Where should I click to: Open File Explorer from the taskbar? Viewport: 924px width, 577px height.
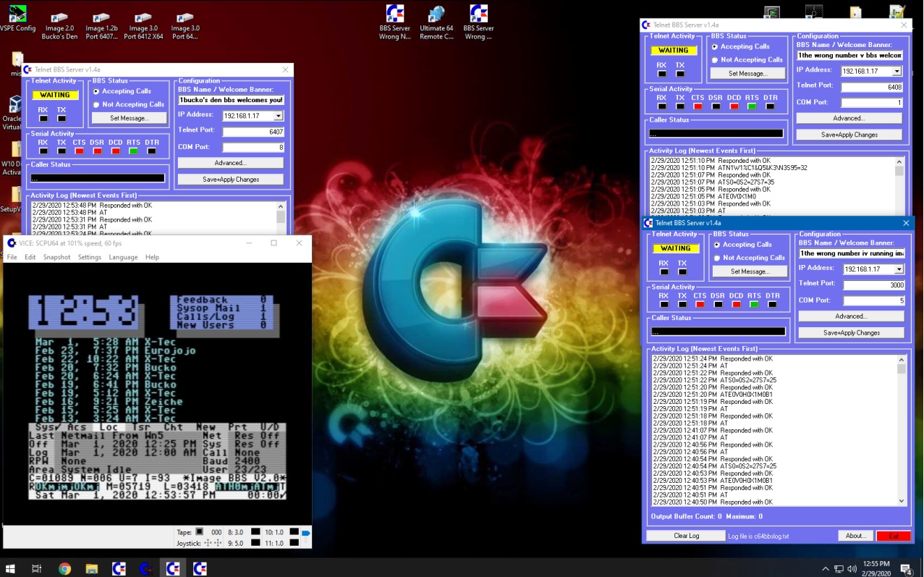(x=92, y=568)
